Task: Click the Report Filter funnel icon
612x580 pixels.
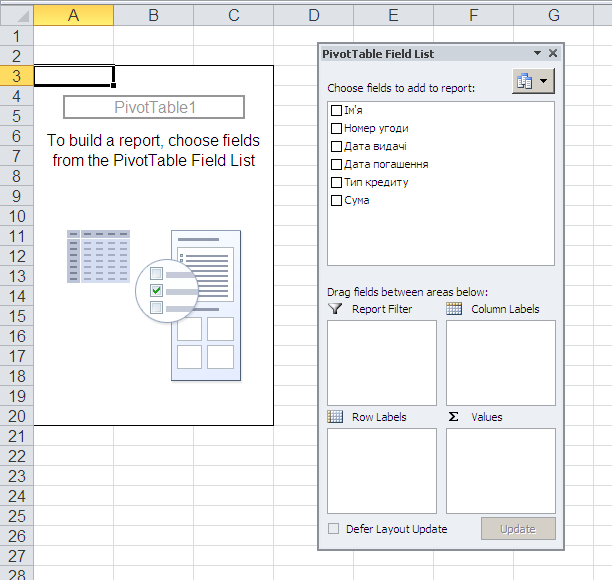Action: [335, 309]
